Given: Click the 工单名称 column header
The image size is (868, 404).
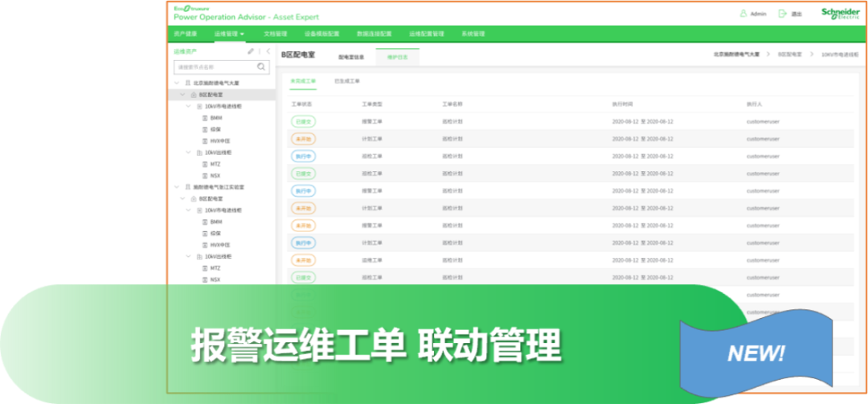Looking at the screenshot, I should [x=452, y=104].
